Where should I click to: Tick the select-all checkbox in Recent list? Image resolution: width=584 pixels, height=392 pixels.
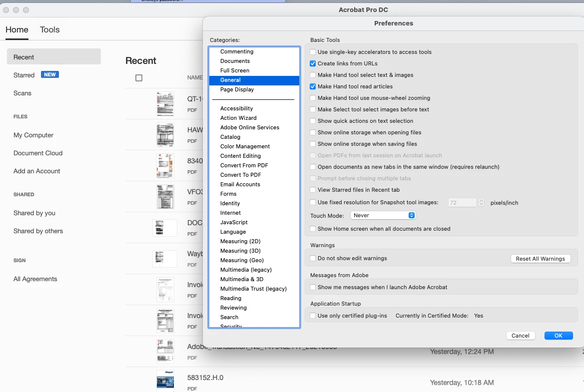139,78
